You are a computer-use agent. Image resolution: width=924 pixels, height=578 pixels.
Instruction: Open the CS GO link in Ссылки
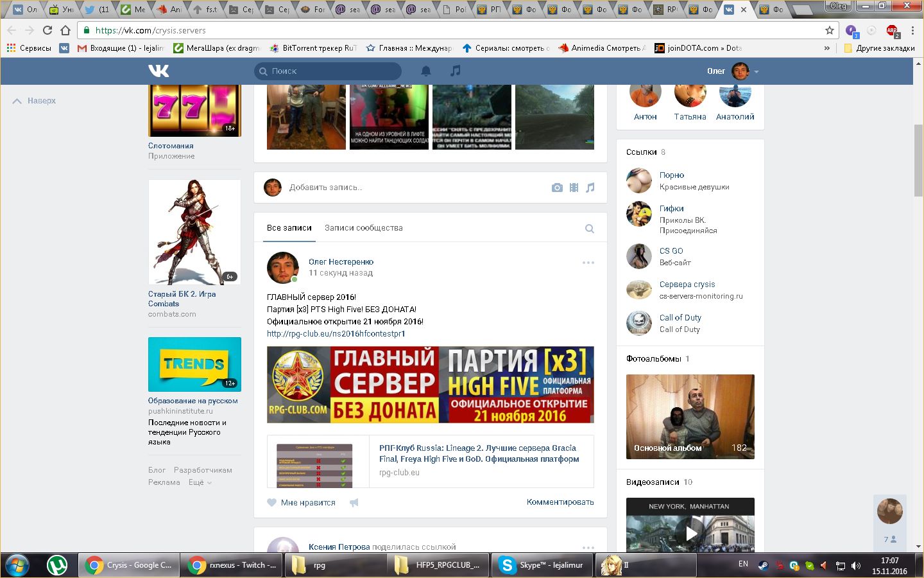[x=671, y=251]
